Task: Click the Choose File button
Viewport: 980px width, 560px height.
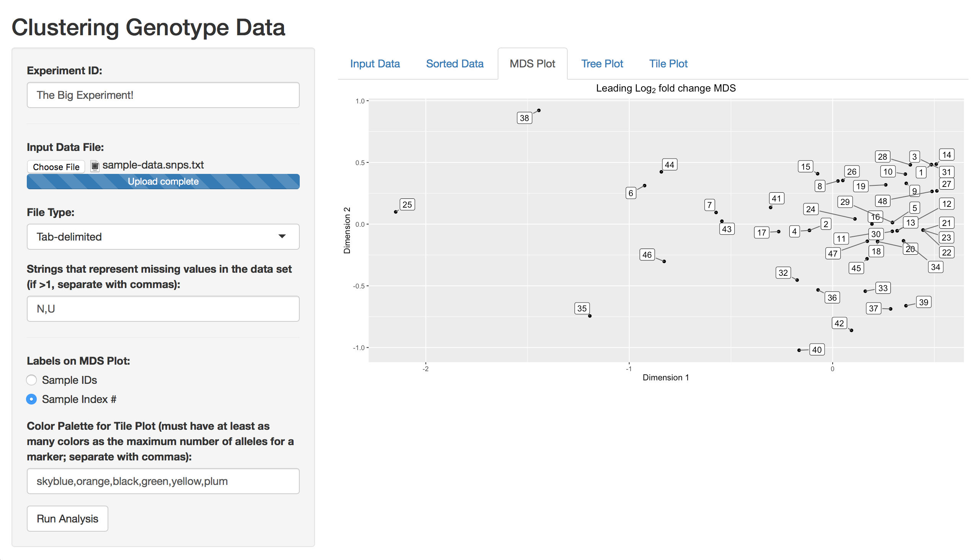Action: pyautogui.click(x=56, y=167)
